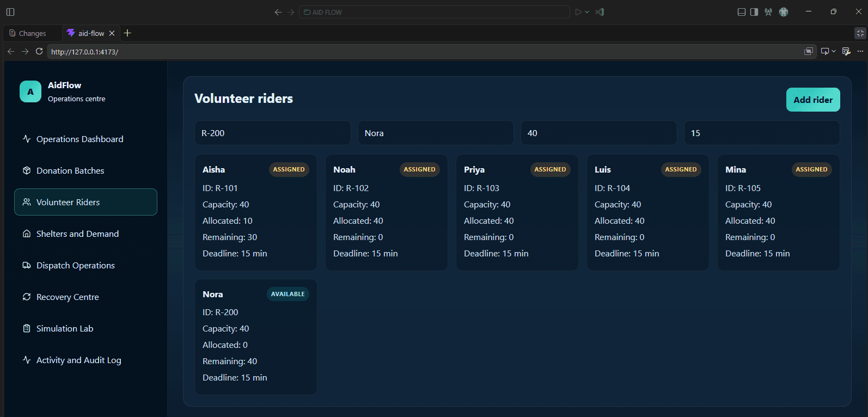
Task: Click the title-bar navigate back arrow
Action: coord(278,12)
